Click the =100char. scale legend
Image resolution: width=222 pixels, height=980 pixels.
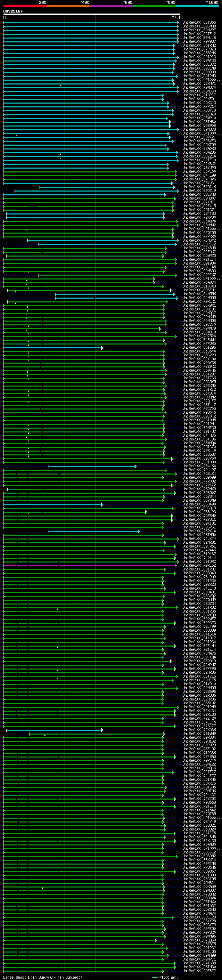tap(165, 977)
